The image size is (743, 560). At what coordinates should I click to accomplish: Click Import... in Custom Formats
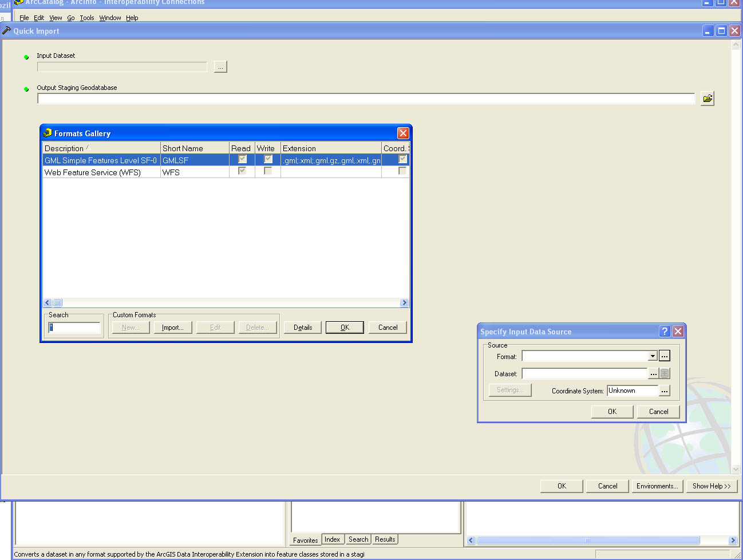(x=173, y=328)
